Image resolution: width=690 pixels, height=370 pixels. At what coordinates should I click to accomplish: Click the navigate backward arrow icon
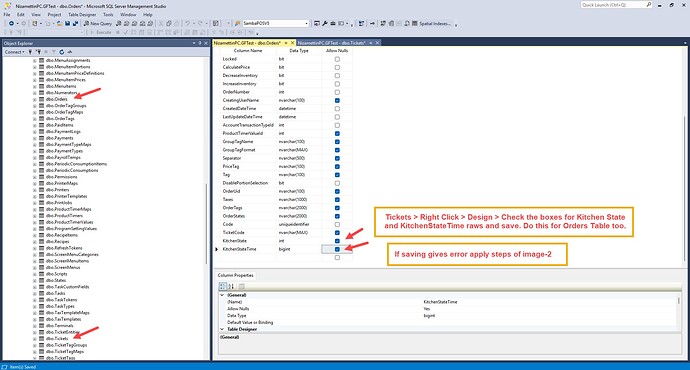click(x=11, y=23)
